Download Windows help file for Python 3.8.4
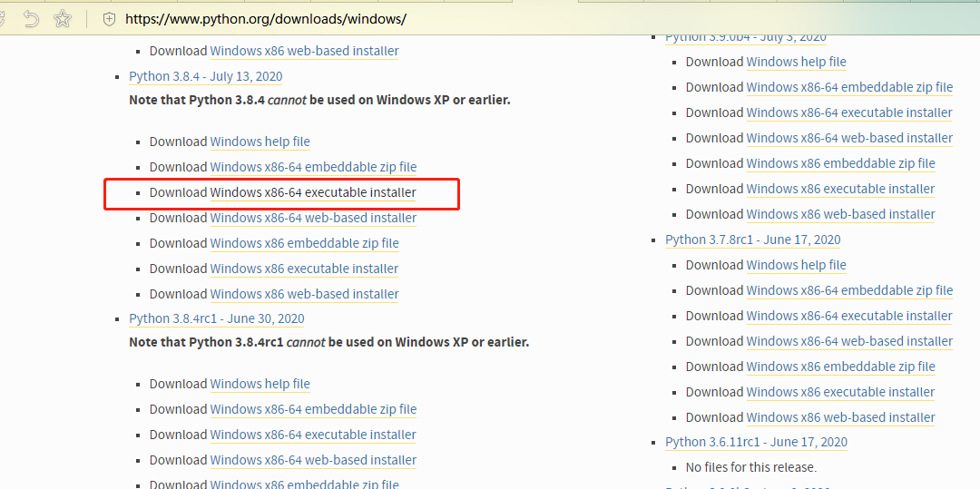 click(x=260, y=142)
